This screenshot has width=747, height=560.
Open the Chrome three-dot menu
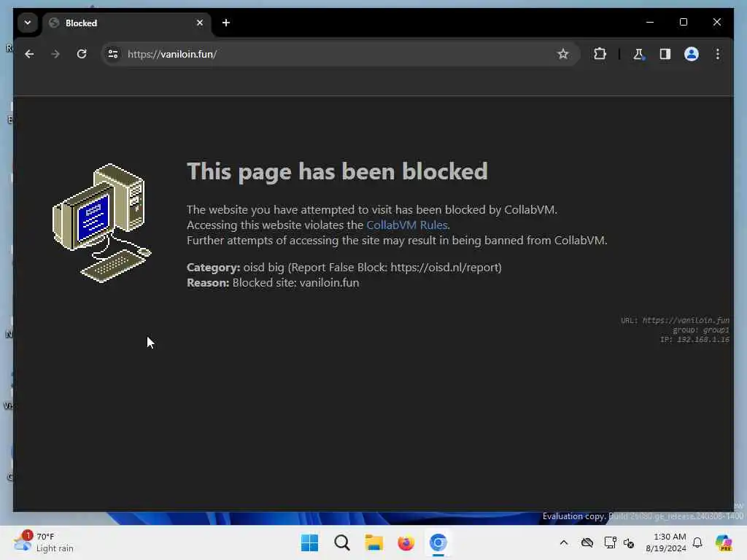point(718,54)
